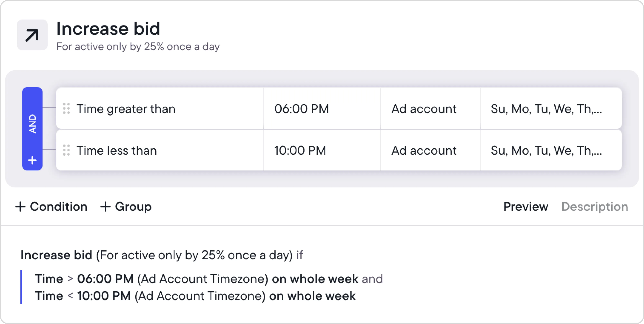The height and width of the screenshot is (324, 644).
Task: Add a new Condition
Action: pos(52,207)
